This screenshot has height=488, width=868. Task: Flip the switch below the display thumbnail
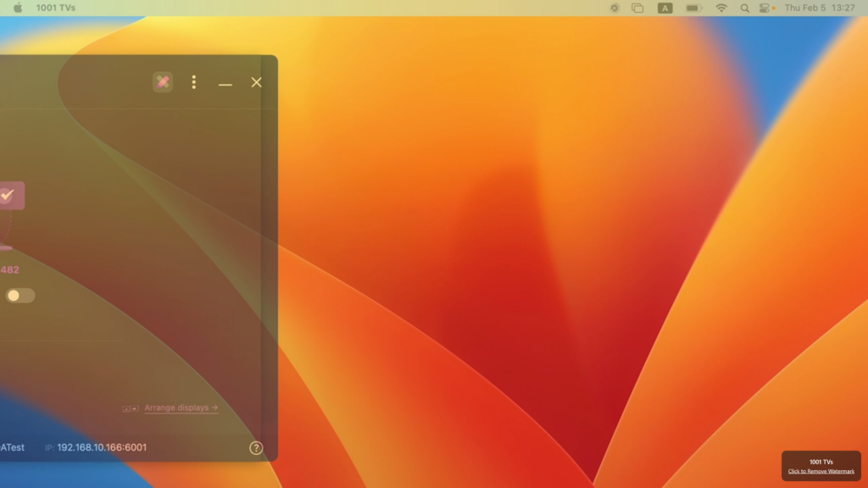pyautogui.click(x=19, y=296)
